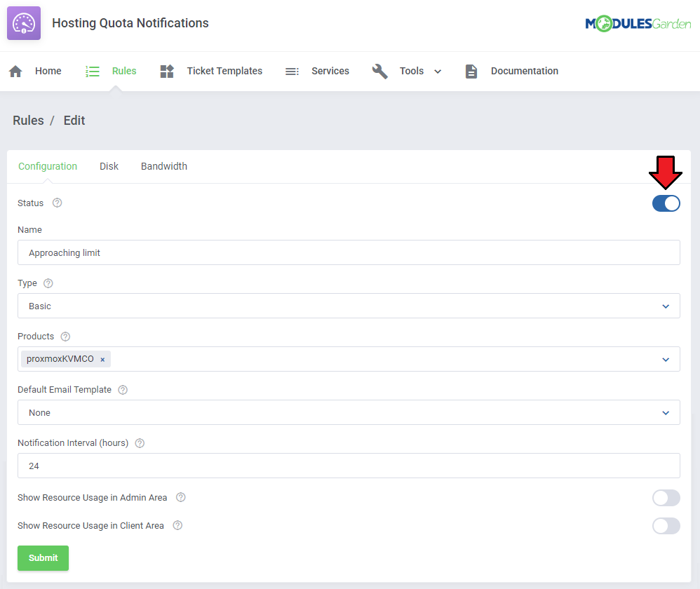Open the Services menu item
The height and width of the screenshot is (589, 700).
pos(330,71)
